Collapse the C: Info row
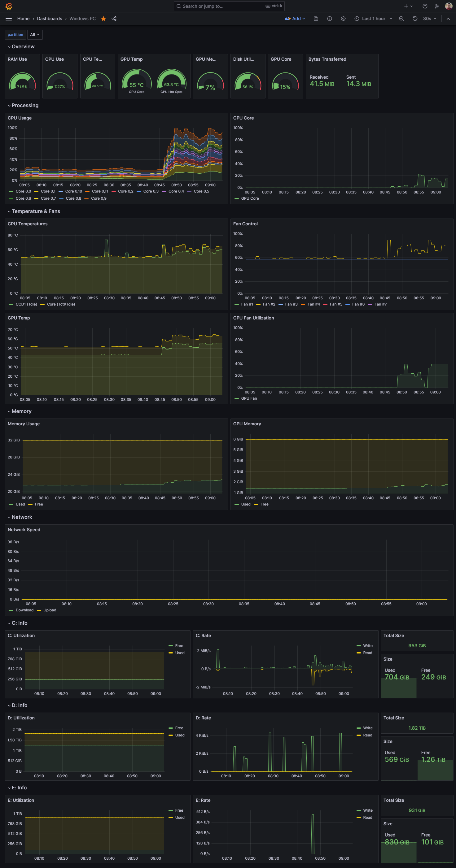 (18, 623)
